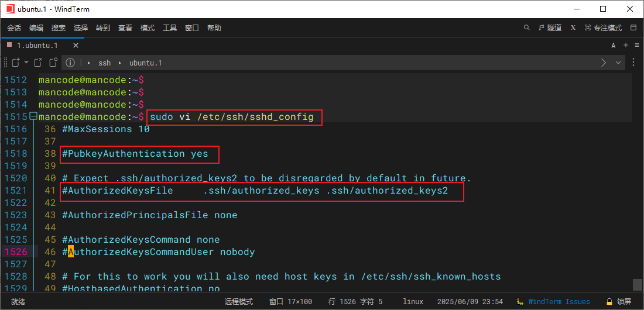The image size is (644, 310).
Task: Open dropdown arrow next to new session icon
Action: 26,63
